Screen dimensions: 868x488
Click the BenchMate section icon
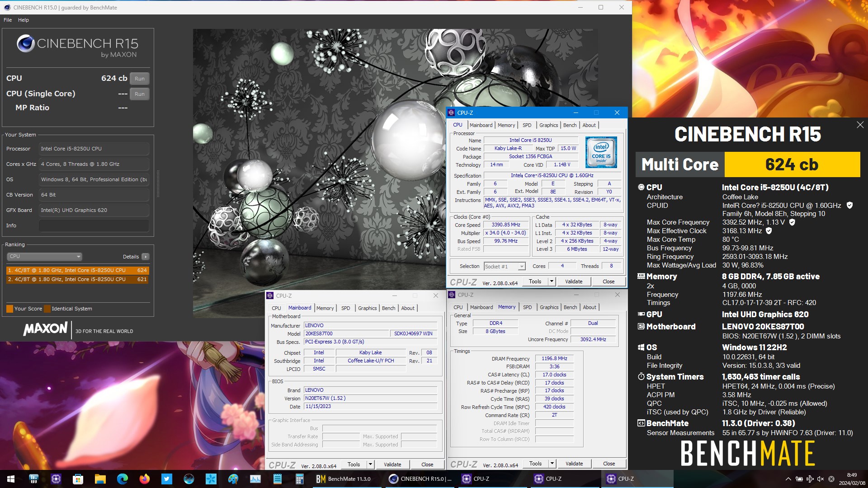pos(641,423)
